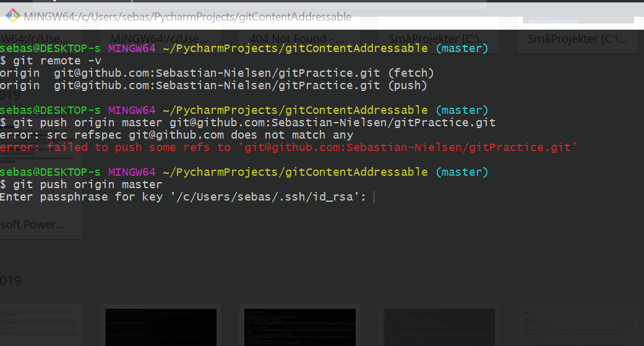Click the push command containing git@github.com URL
Screen dimensions: 644x346
point(247,123)
